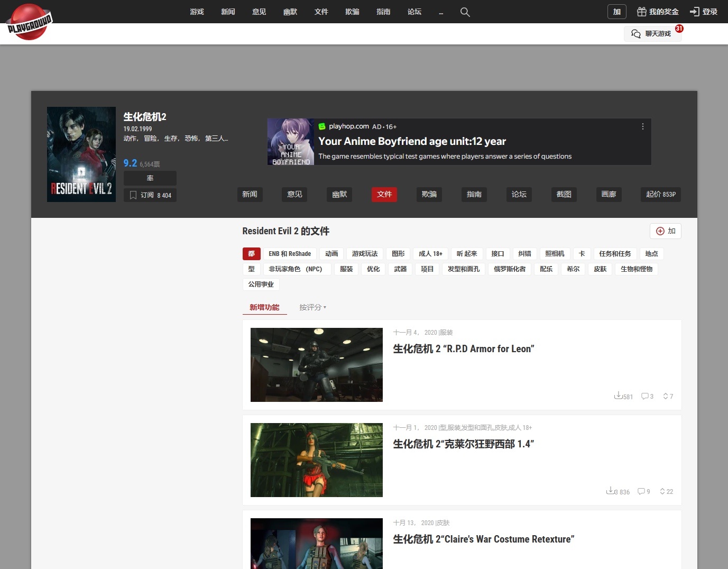Click the 率 rate button
Viewport: 728px width, 569px height.
pyautogui.click(x=150, y=178)
